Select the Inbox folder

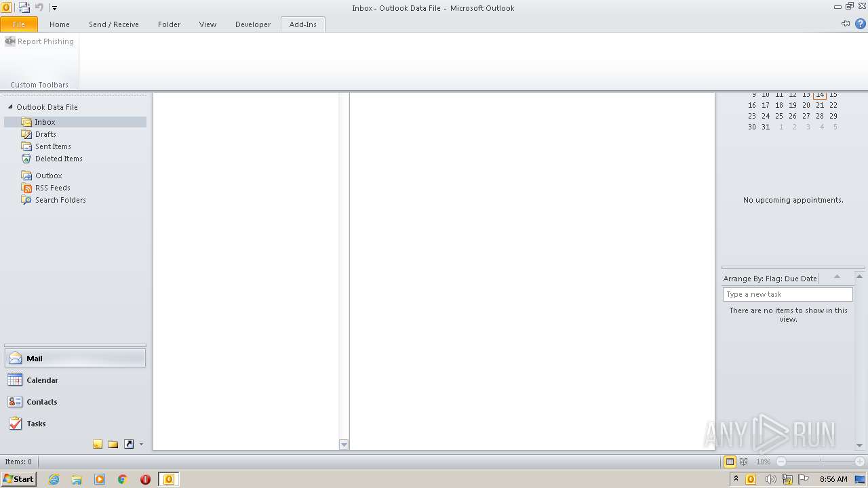coord(75,122)
